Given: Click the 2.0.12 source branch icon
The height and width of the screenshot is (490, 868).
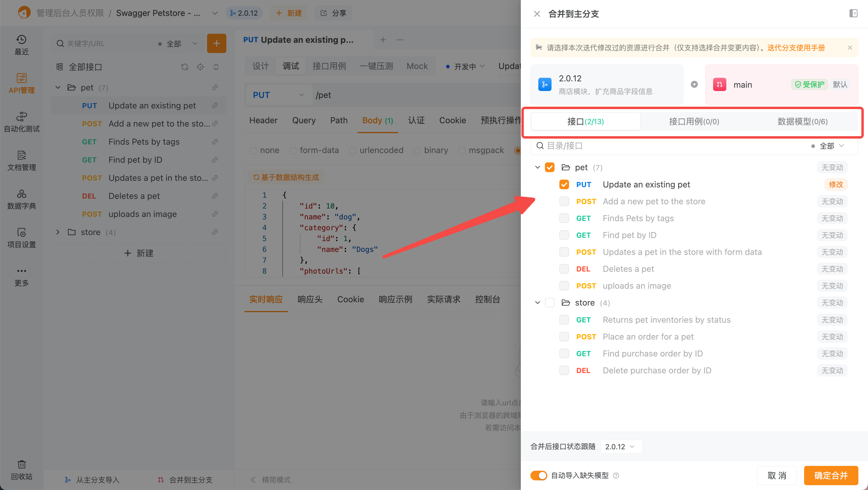Looking at the screenshot, I should coord(545,84).
